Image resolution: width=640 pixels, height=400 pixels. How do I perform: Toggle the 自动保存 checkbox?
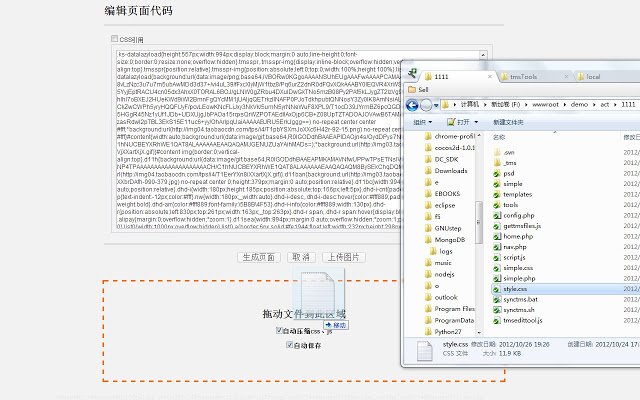[289, 345]
